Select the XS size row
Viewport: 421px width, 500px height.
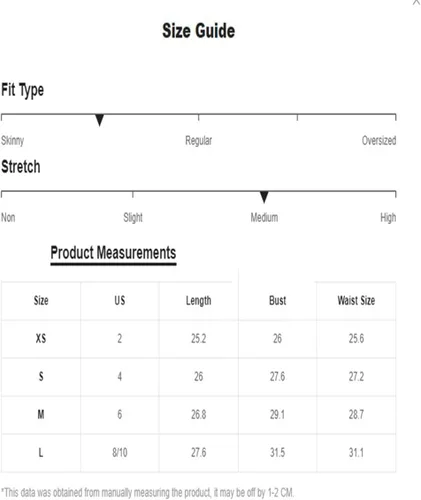[x=198, y=339]
